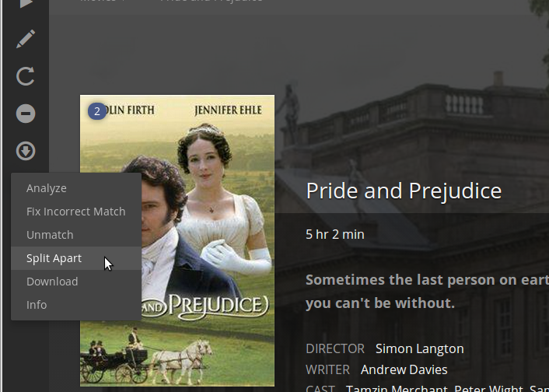This screenshot has width=549, height=392.
Task: Choose Fix Incorrect Match menu entry
Action: [76, 212]
